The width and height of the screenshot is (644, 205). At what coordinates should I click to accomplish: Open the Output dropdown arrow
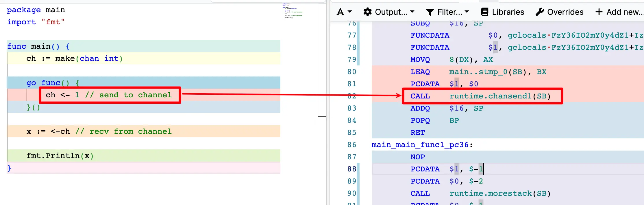click(x=412, y=12)
